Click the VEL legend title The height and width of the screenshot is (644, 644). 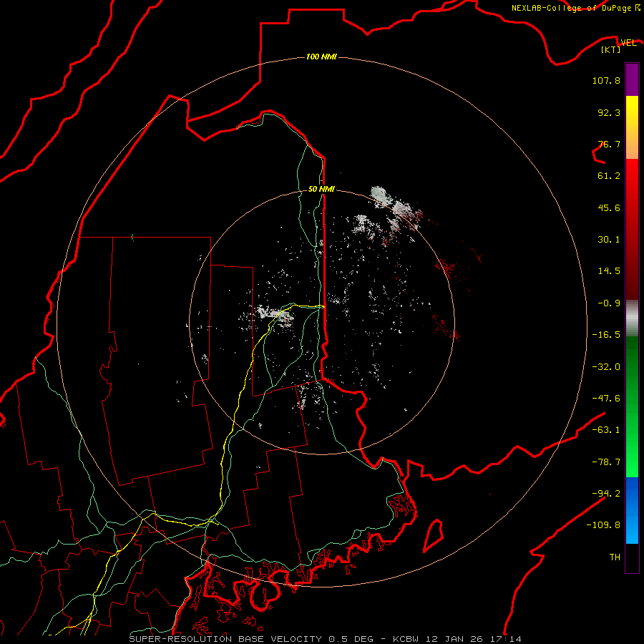point(628,43)
